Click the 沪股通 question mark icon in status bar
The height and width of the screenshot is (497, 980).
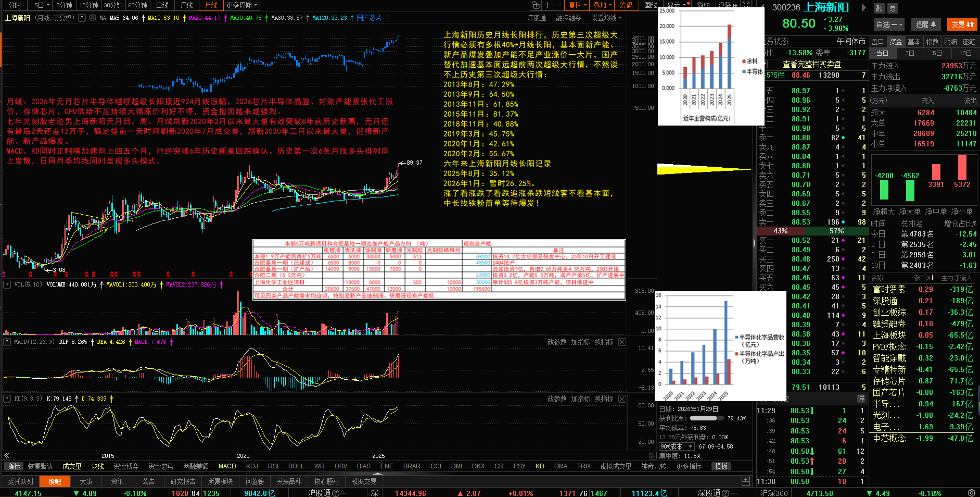(x=336, y=493)
